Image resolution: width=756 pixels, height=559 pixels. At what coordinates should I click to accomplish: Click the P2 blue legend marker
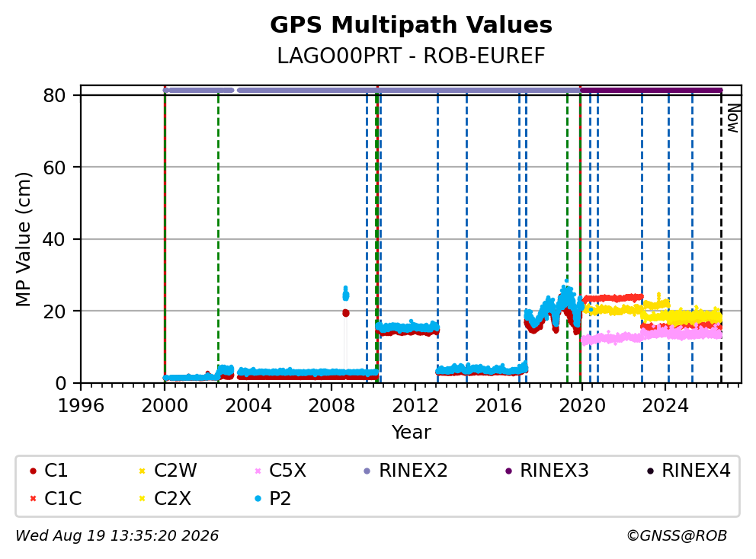(x=258, y=498)
